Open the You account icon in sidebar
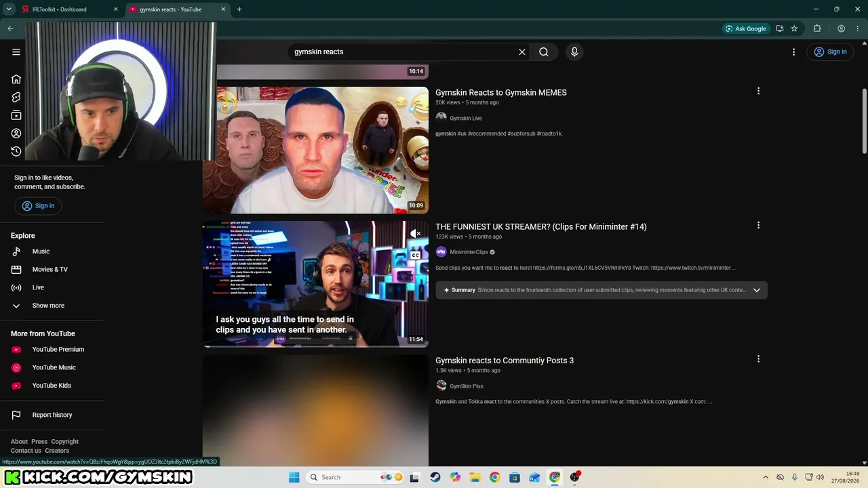 coord(16,134)
